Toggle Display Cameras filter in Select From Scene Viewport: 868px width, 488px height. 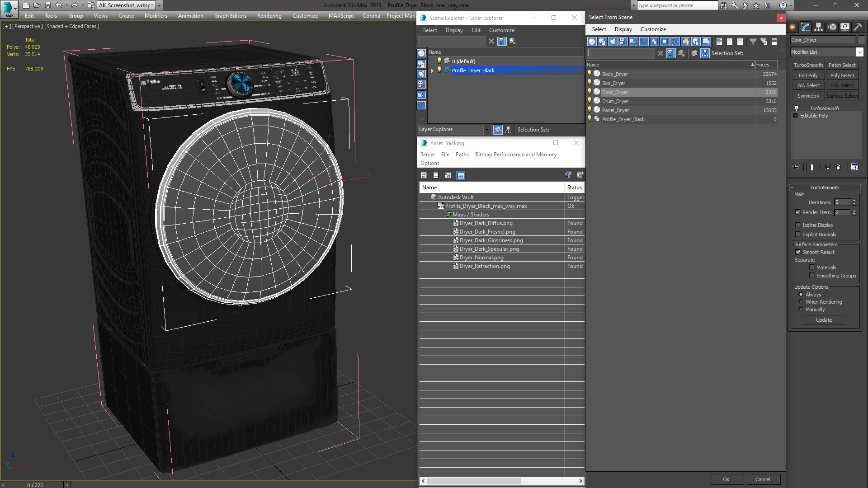tap(623, 42)
